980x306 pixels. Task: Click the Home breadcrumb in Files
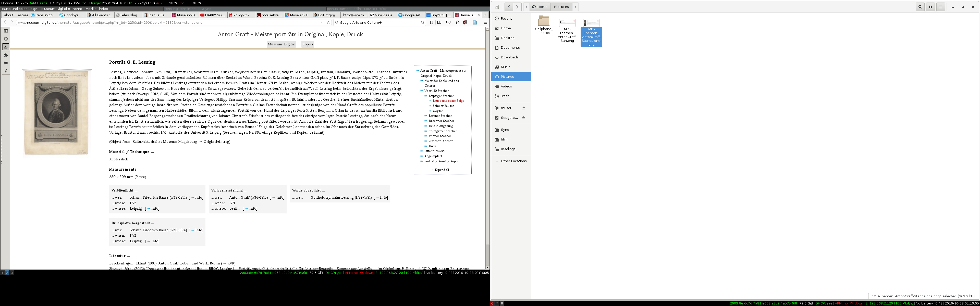(x=540, y=7)
